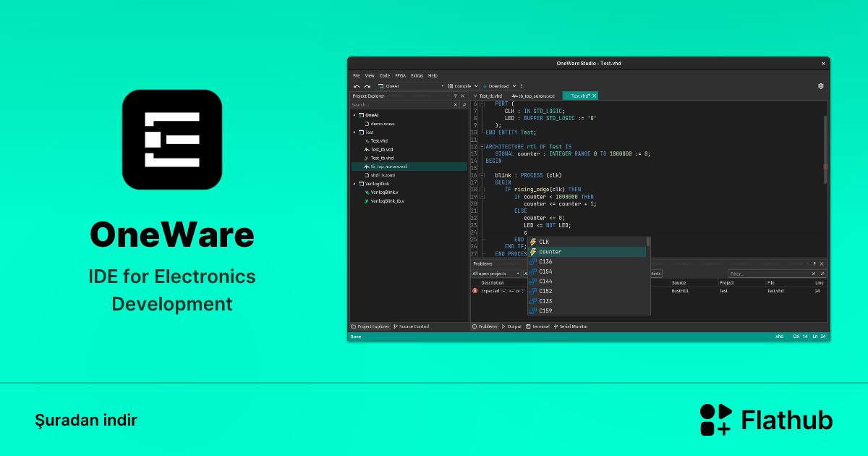The image size is (868, 456).
Task: Click the redo arrow icon
Action: point(367,86)
